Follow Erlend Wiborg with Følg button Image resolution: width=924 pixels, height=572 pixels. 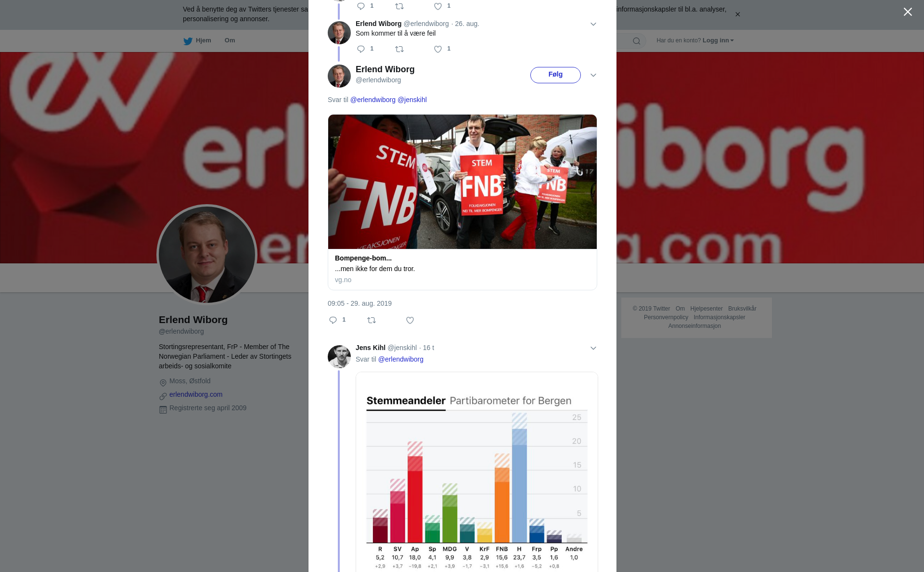(x=555, y=75)
